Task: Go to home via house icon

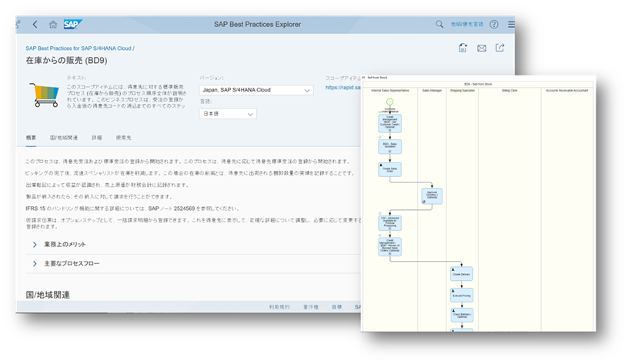Action: [x=53, y=25]
